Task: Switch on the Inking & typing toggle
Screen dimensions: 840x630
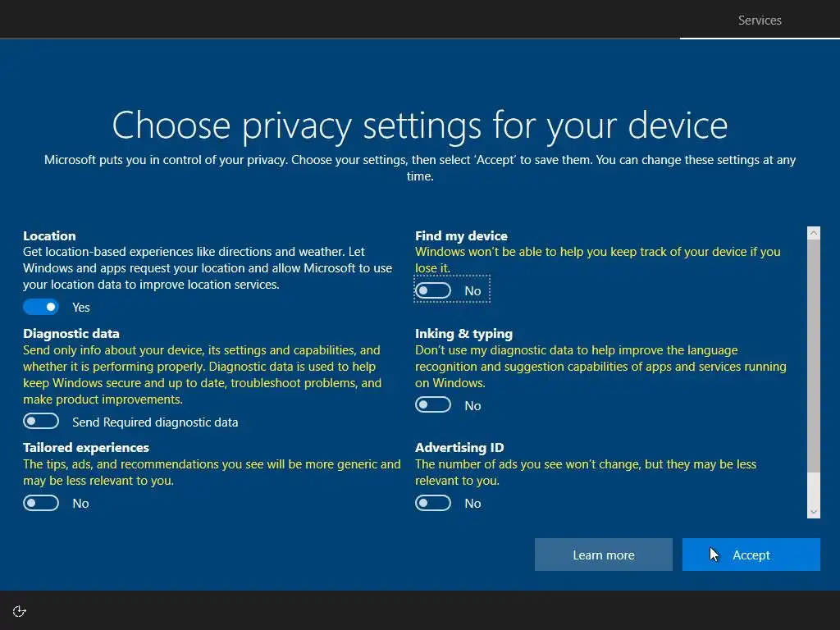Action: [433, 405]
